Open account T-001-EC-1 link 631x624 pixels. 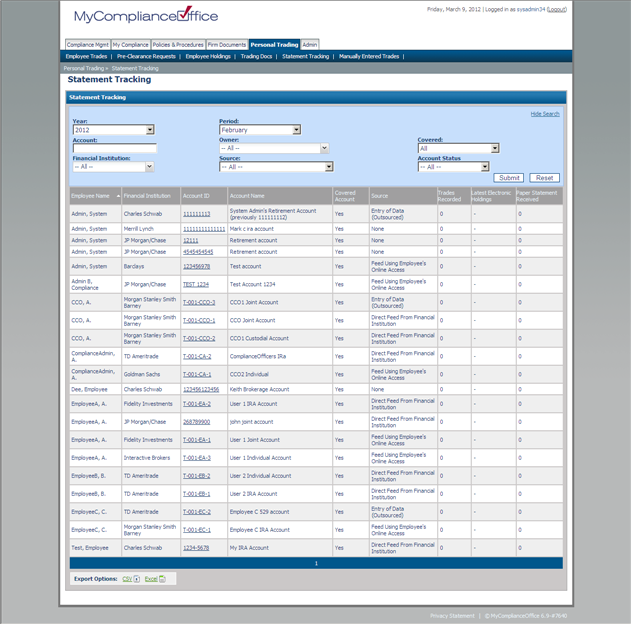196,530
